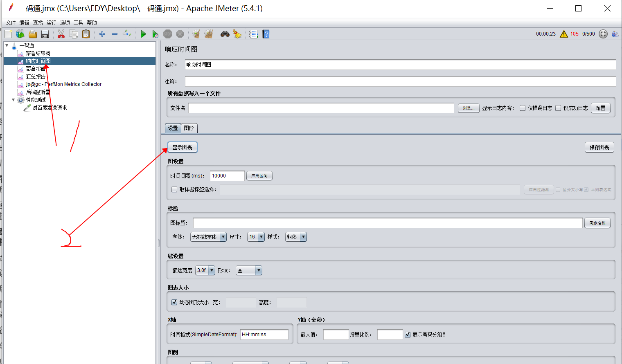Reset search with yellow brush icon

[x=237, y=34]
